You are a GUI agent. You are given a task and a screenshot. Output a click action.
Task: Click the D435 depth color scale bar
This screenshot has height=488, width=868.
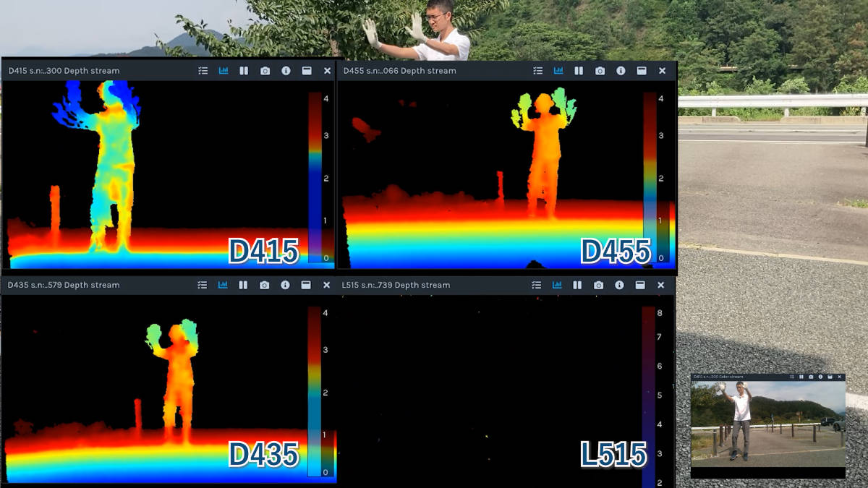coord(314,391)
